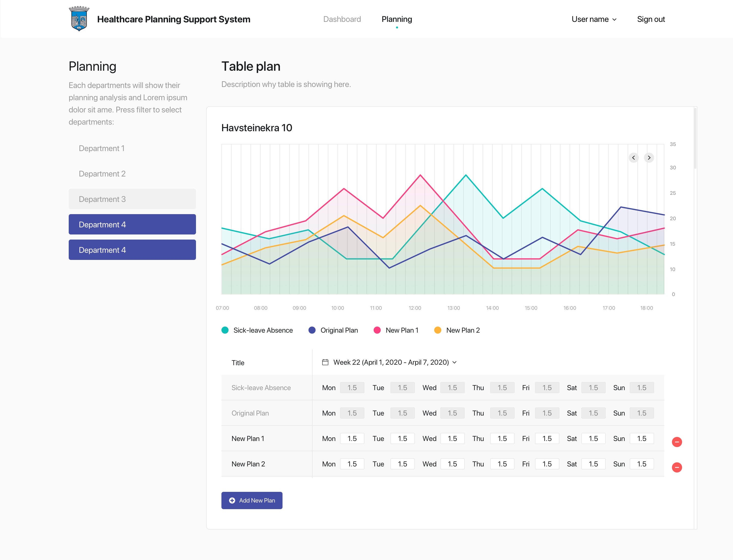Edit New Plan 1 Fri value field
This screenshot has height=560, width=733.
point(547,439)
